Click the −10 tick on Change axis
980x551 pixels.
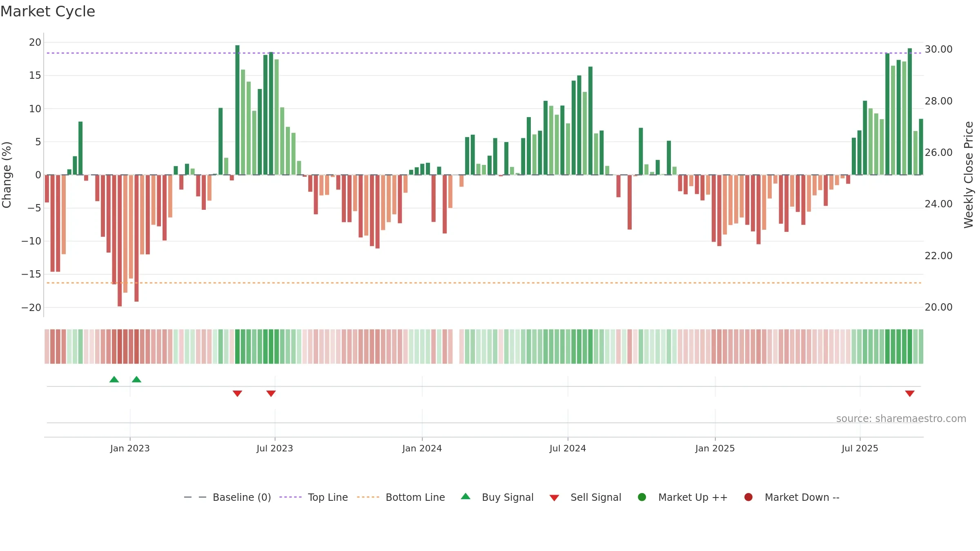tap(31, 241)
